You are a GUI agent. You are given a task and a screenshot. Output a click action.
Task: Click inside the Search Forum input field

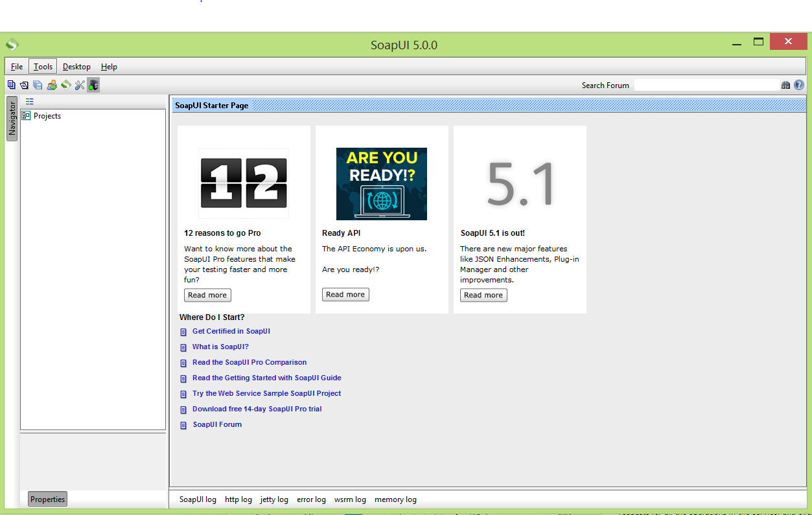coord(706,84)
